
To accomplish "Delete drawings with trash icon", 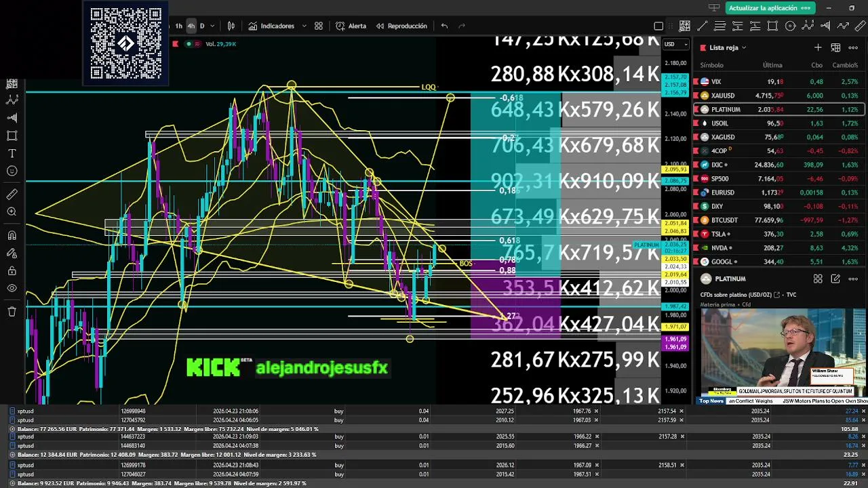I will coord(12,312).
